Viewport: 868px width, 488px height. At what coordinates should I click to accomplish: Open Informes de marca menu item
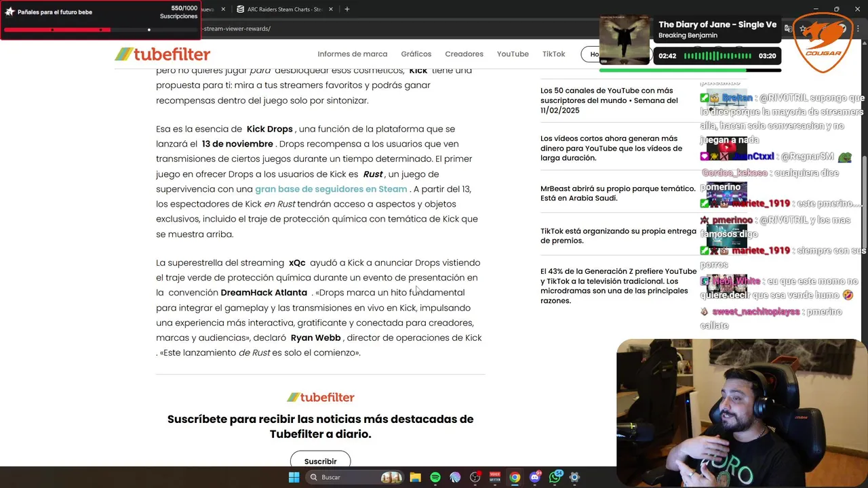click(353, 54)
